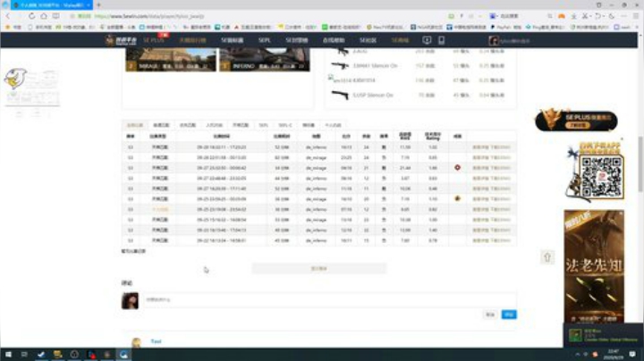The height and width of the screenshot is (361, 644).
Task: Open the notification center in system tray
Action: click(632, 355)
